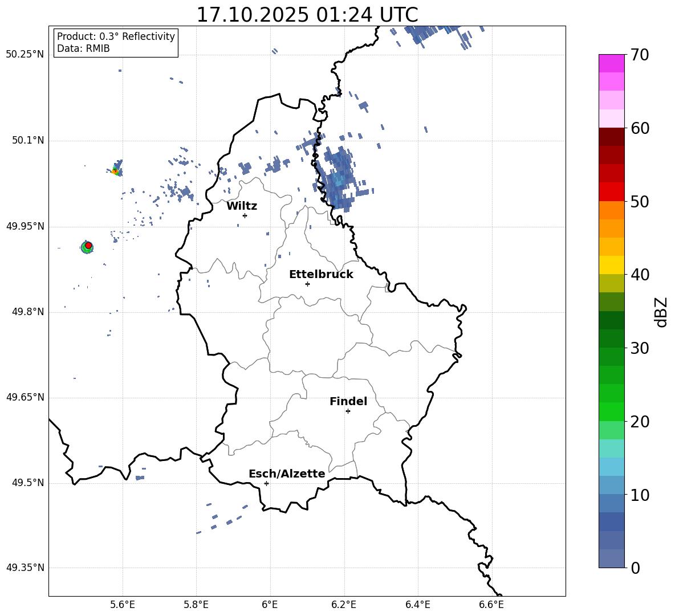
Task: Click the Findel city label
Action: [348, 401]
